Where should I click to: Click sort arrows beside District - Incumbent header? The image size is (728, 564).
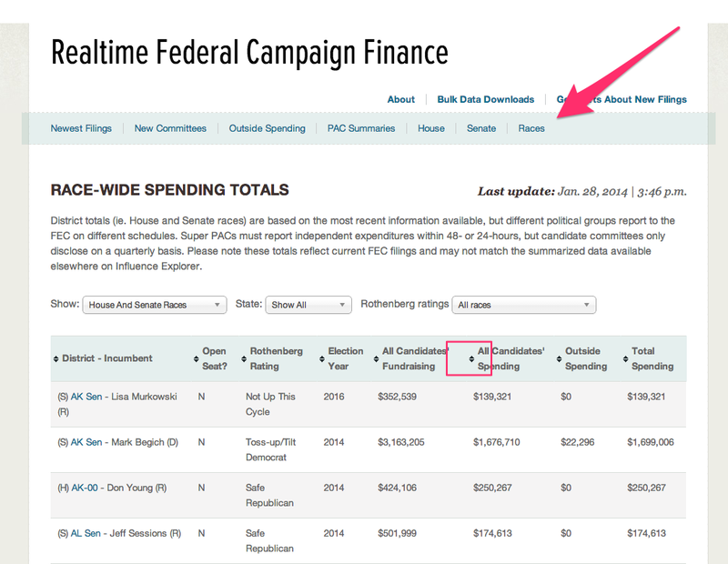click(x=56, y=358)
